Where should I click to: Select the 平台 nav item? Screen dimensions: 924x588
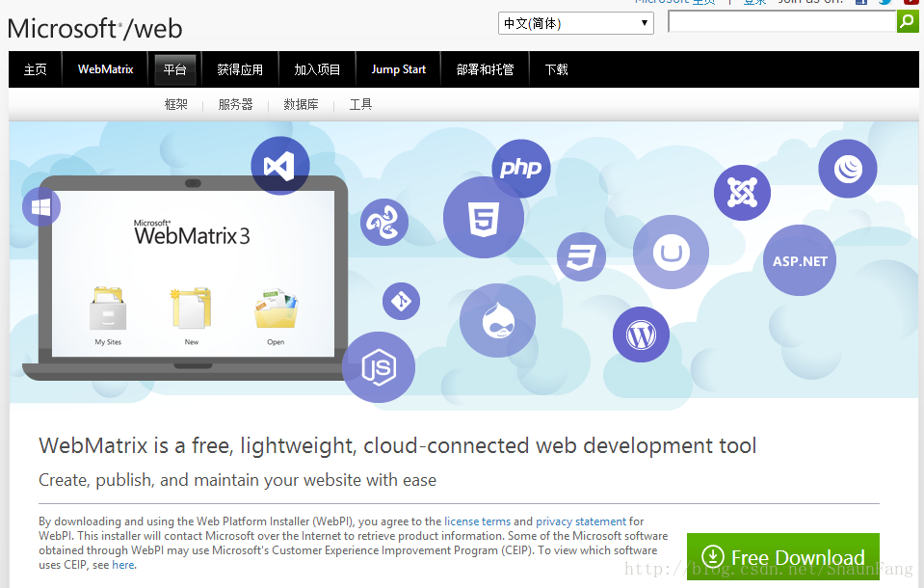click(x=175, y=69)
